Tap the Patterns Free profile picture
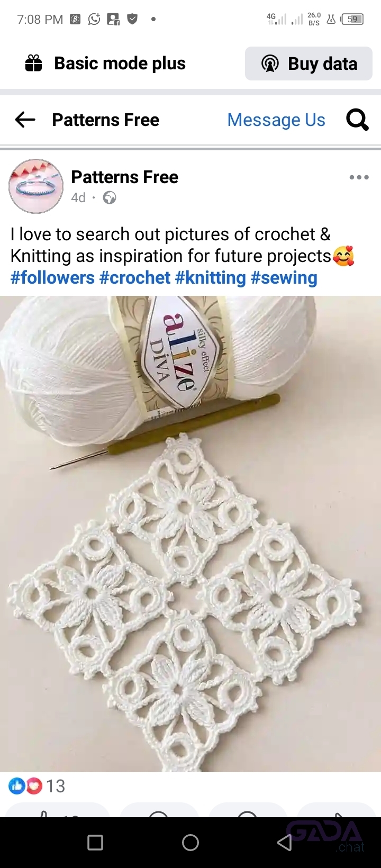 [x=36, y=186]
